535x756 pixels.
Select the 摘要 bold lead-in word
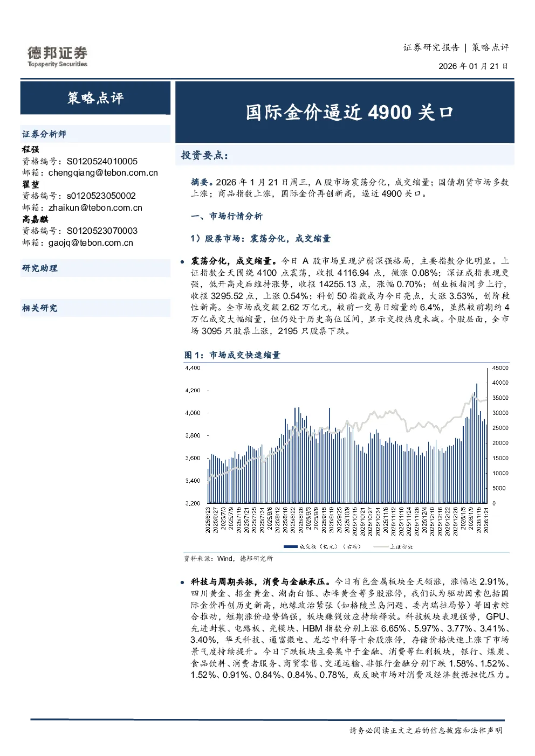point(200,182)
